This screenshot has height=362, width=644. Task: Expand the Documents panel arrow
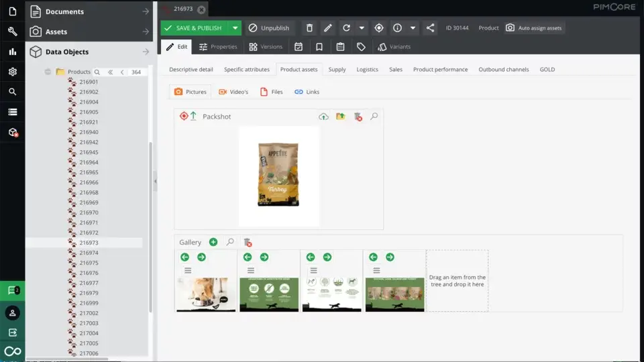(x=146, y=11)
